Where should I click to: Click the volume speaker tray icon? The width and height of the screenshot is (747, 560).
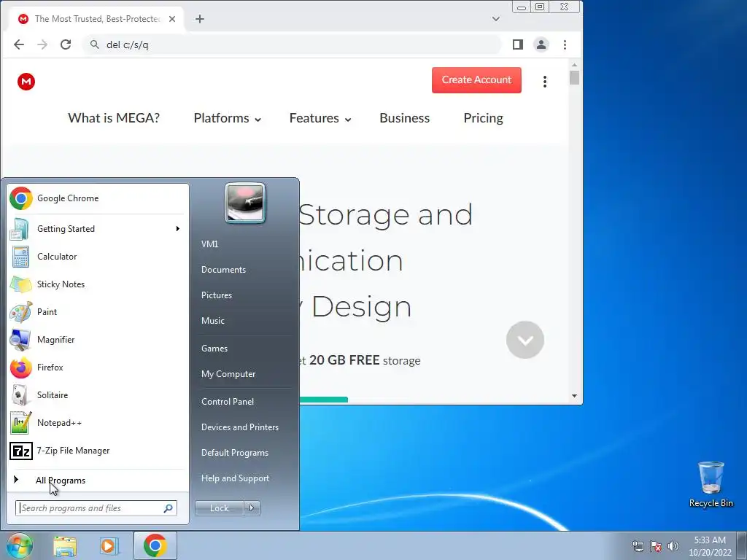(673, 546)
